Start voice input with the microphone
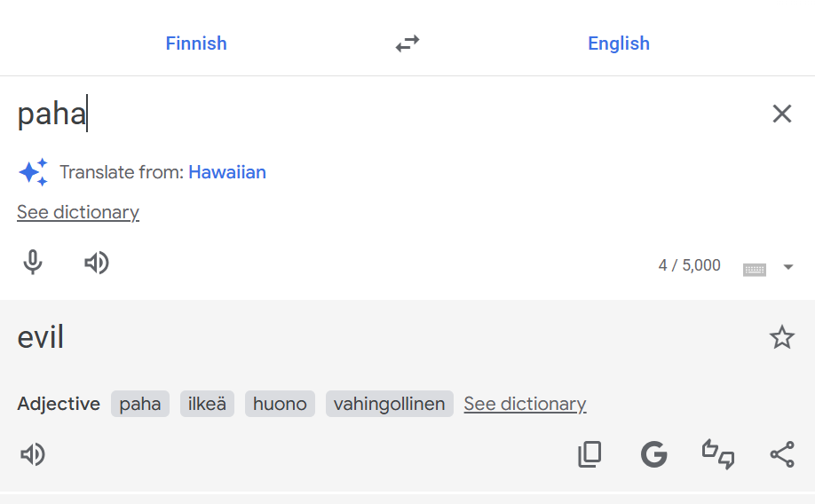The height and width of the screenshot is (504, 815). tap(33, 263)
